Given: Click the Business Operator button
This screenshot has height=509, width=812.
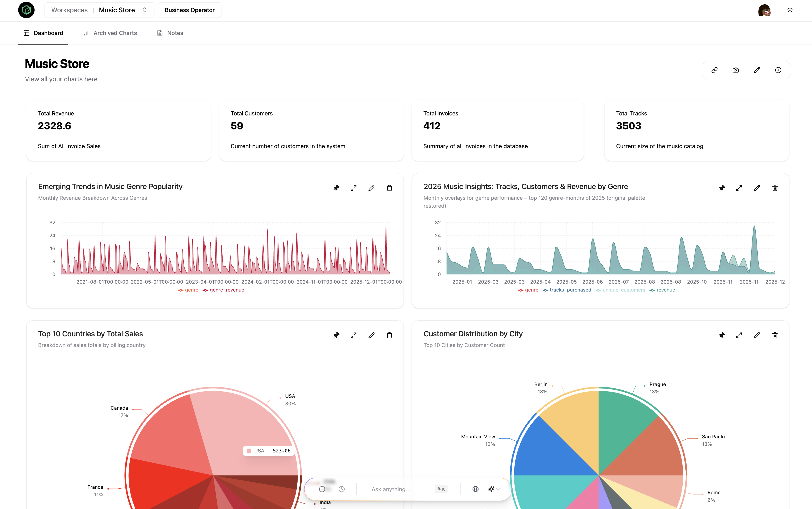Looking at the screenshot, I should (190, 10).
